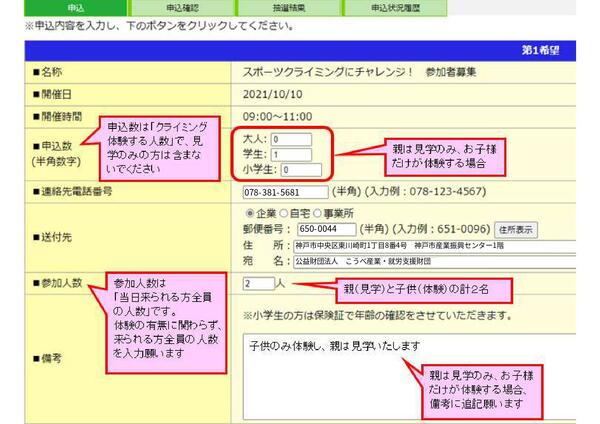This screenshot has width=600, height=424.
Task: Click the 住所表示 button
Action: pyautogui.click(x=516, y=230)
